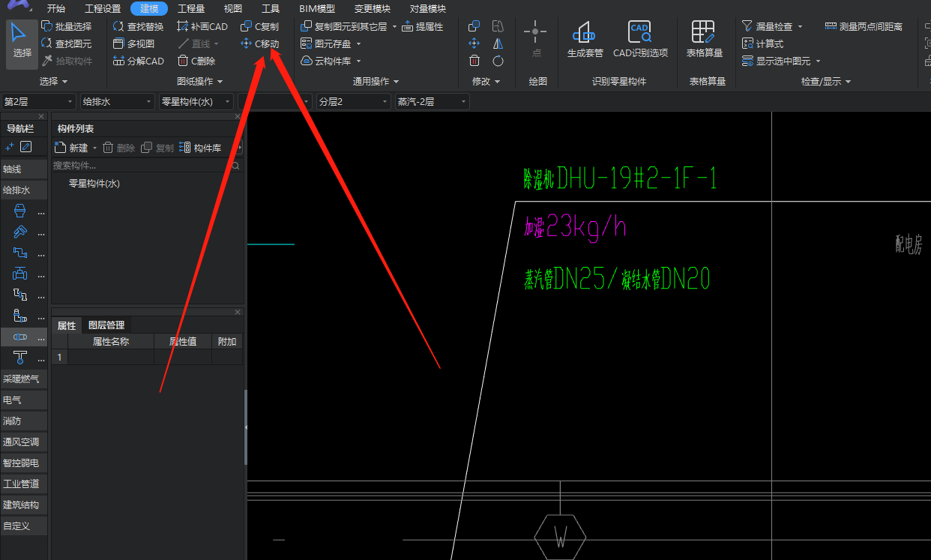Image resolution: width=931 pixels, height=560 pixels.
Task: Click the 搜索构件 search field
Action: pos(140,166)
